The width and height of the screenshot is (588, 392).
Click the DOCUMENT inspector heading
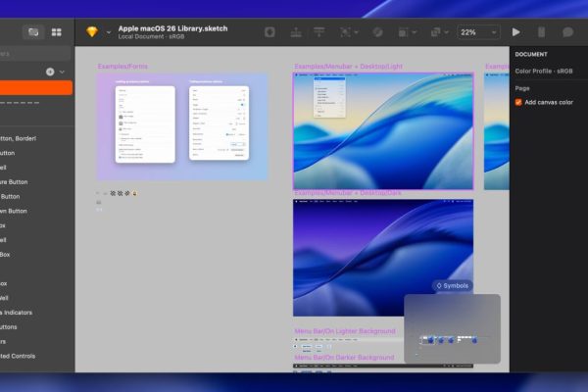531,55
